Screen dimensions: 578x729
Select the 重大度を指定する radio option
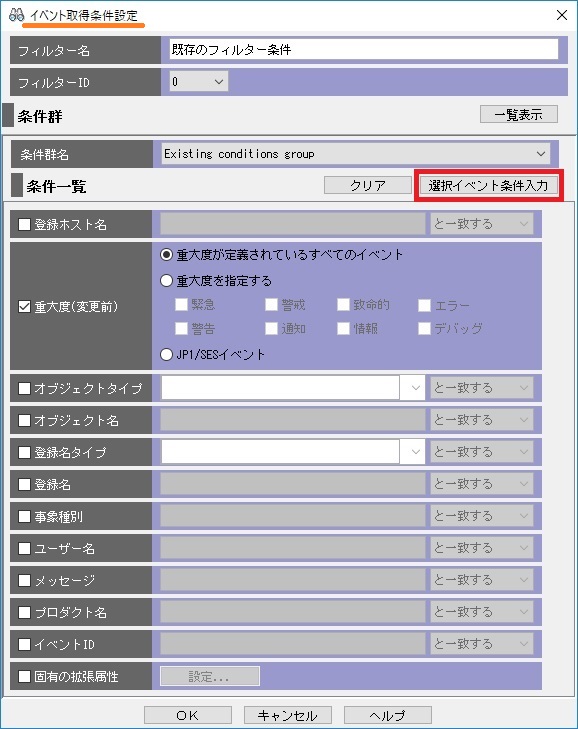click(166, 280)
